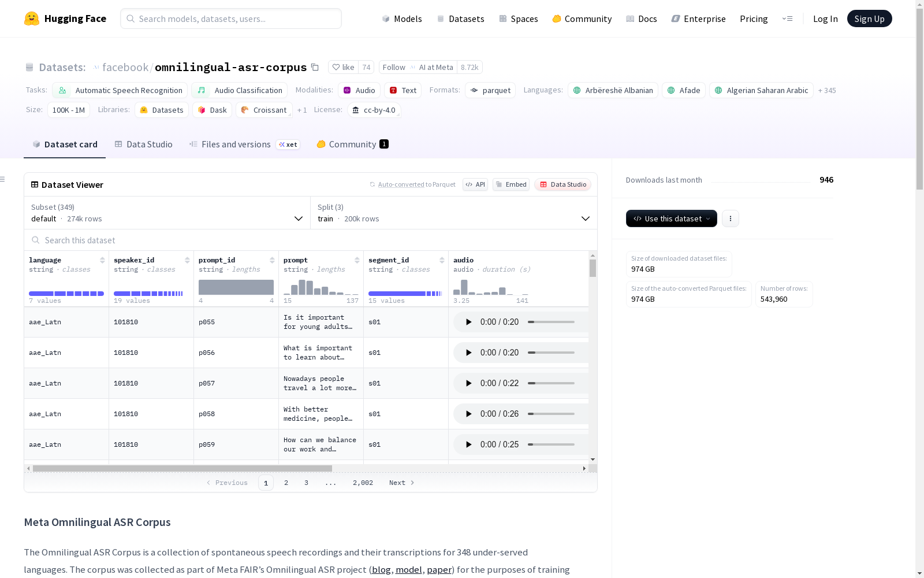Select the parquet format tag

(x=490, y=90)
